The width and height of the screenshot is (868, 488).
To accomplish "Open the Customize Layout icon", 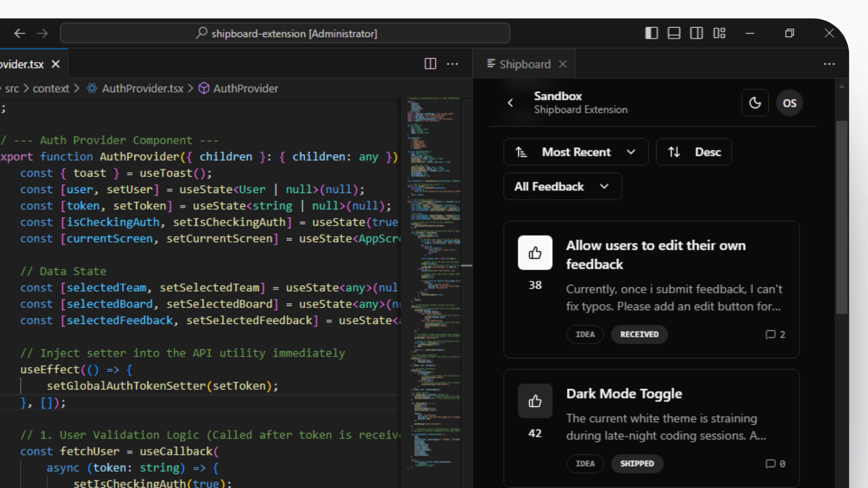I will tap(719, 33).
